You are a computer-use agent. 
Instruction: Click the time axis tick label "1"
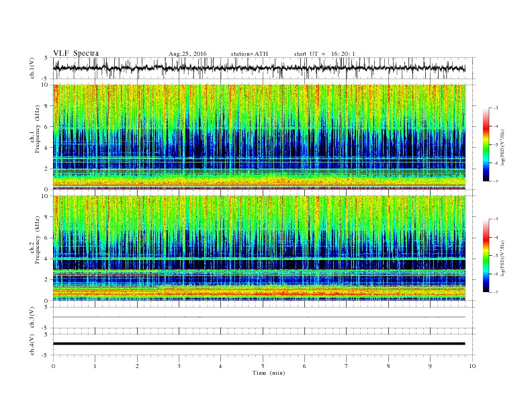(x=95, y=366)
